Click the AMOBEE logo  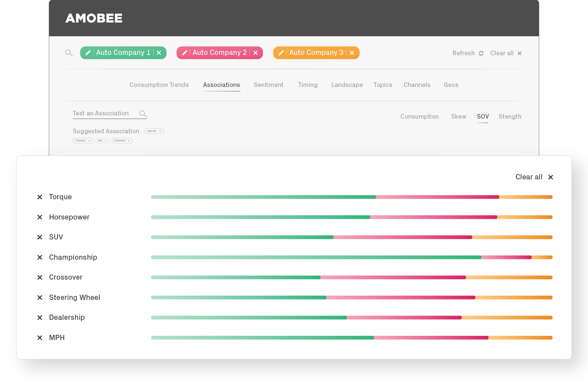(94, 18)
